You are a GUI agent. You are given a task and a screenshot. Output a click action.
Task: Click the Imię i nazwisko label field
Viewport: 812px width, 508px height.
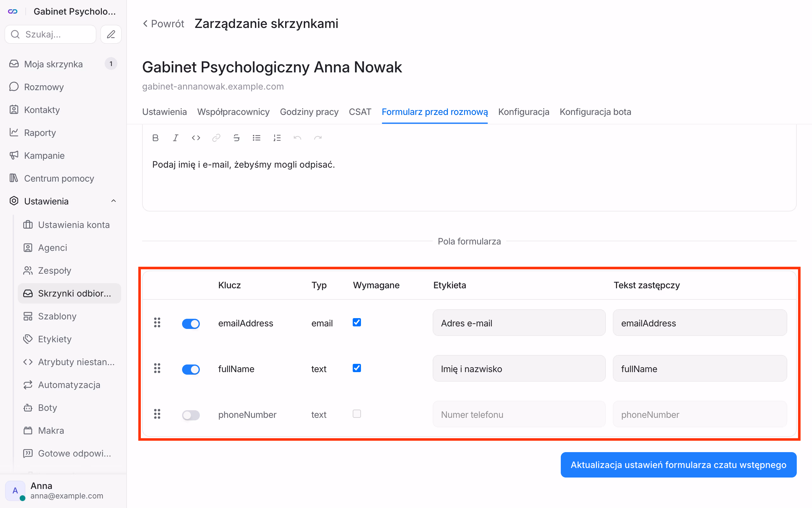click(x=519, y=368)
